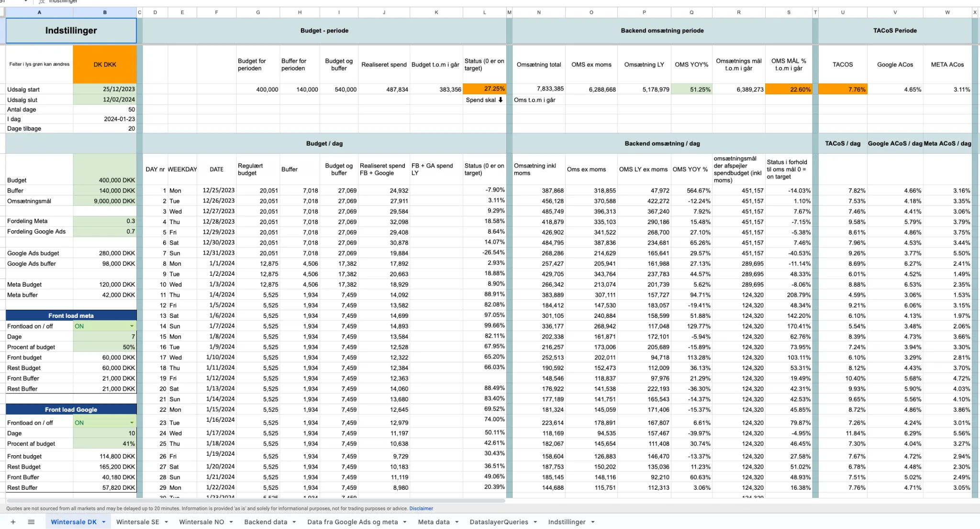The height and width of the screenshot is (529, 980).
Task: Select Fordeling Google Ads value 0.7
Action: [105, 232]
